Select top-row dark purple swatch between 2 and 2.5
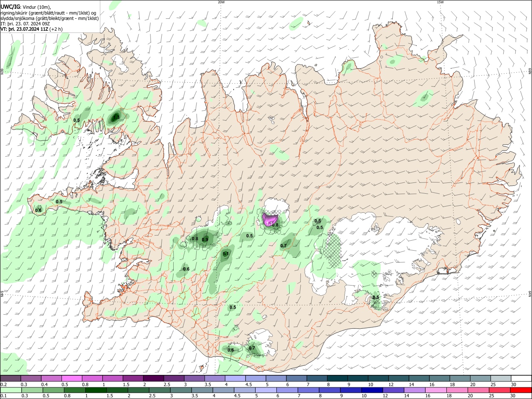Image resolution: width=532 pixels, height=399 pixels. point(154,379)
